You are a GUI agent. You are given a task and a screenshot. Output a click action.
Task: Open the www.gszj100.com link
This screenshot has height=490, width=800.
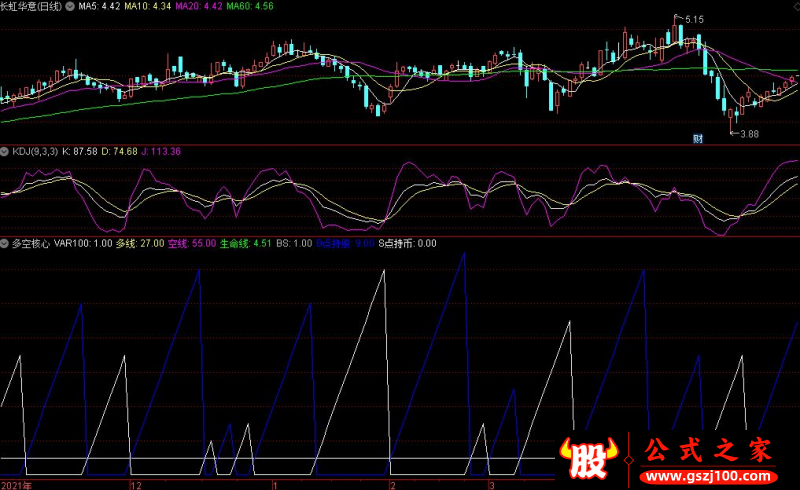[x=708, y=477]
